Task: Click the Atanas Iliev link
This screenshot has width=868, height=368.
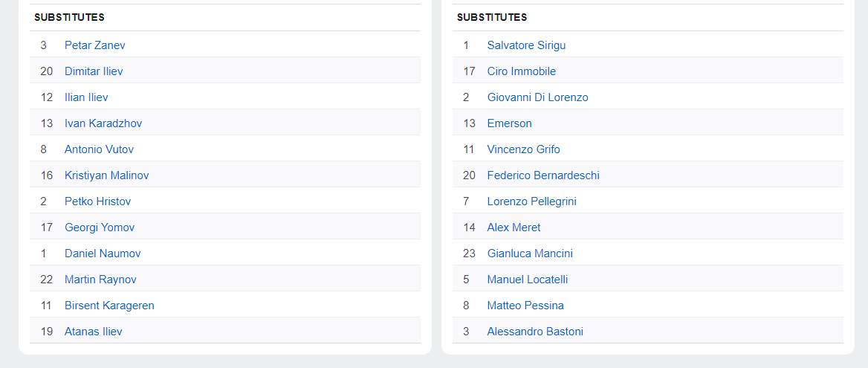Action: point(93,332)
